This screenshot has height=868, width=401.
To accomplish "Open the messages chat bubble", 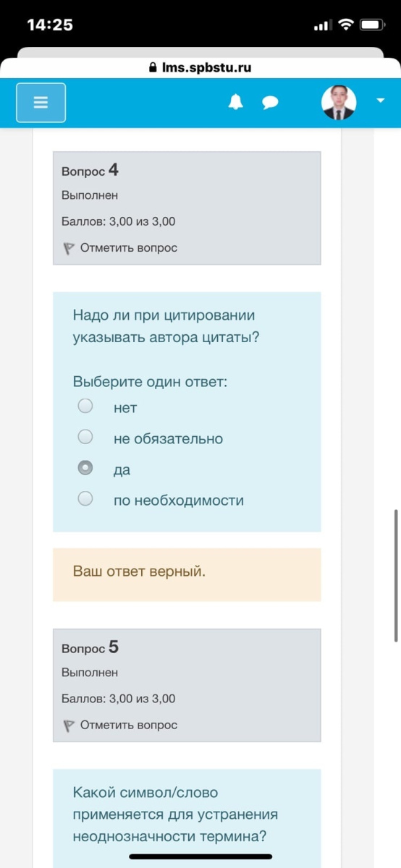I will 270,103.
